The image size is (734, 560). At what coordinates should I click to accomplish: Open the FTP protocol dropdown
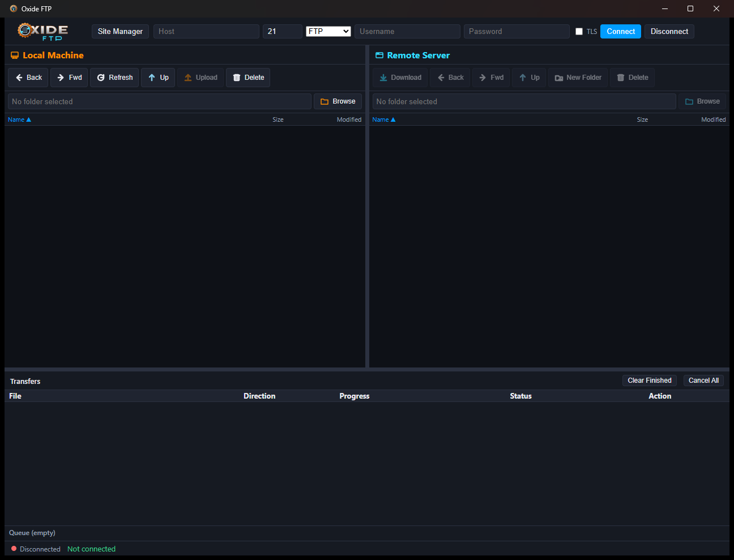[x=328, y=31]
